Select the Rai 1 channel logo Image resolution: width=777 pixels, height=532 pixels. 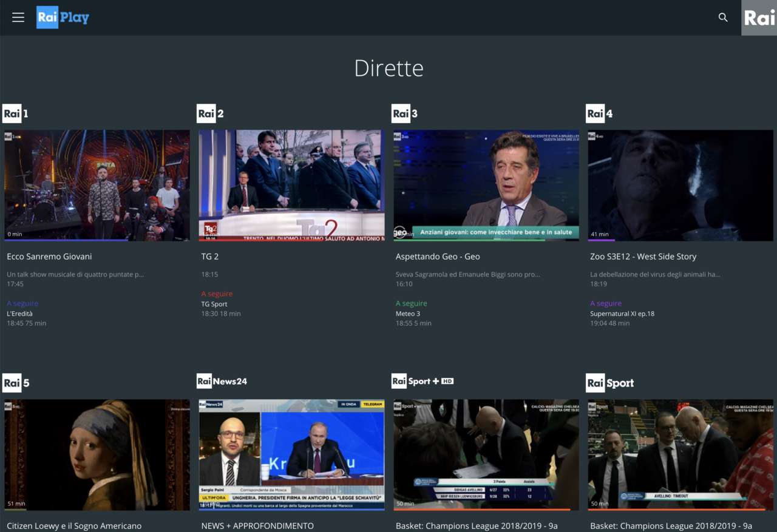tap(13, 113)
